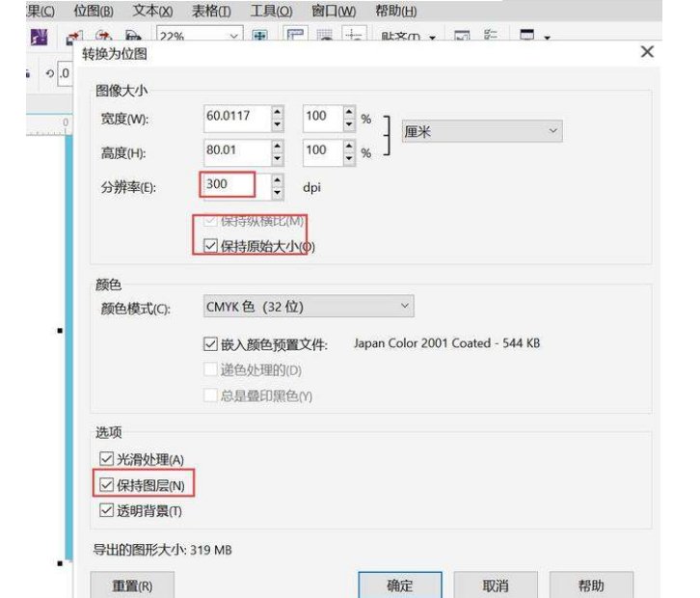Click the application launcher toolbar icon

pos(527,34)
